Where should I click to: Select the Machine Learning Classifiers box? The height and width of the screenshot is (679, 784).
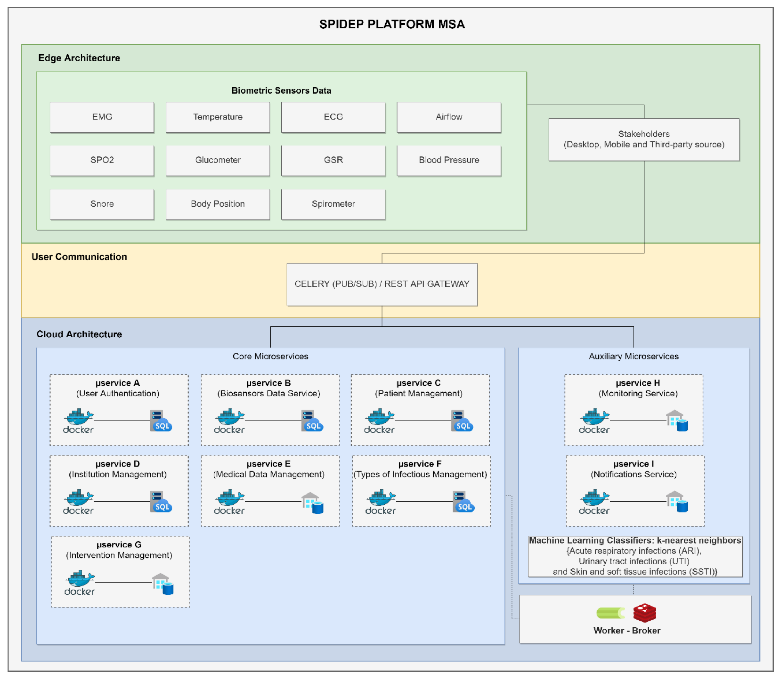[635, 556]
